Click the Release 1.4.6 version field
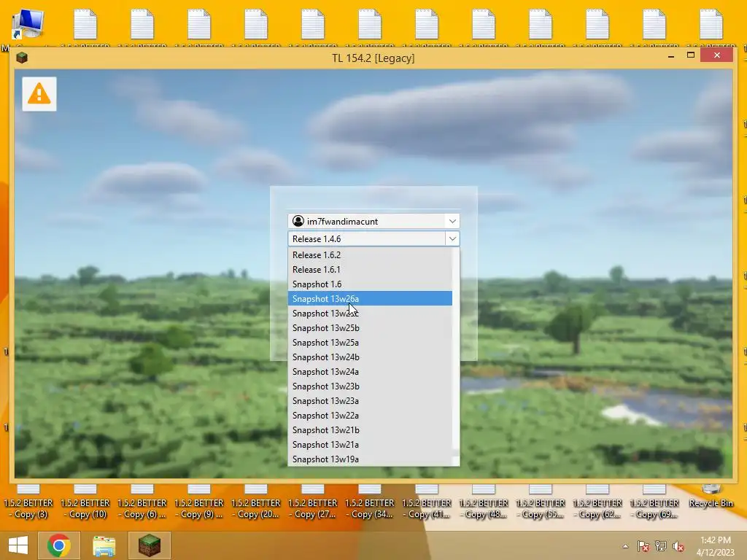Screen dimensions: 747x560 point(367,238)
